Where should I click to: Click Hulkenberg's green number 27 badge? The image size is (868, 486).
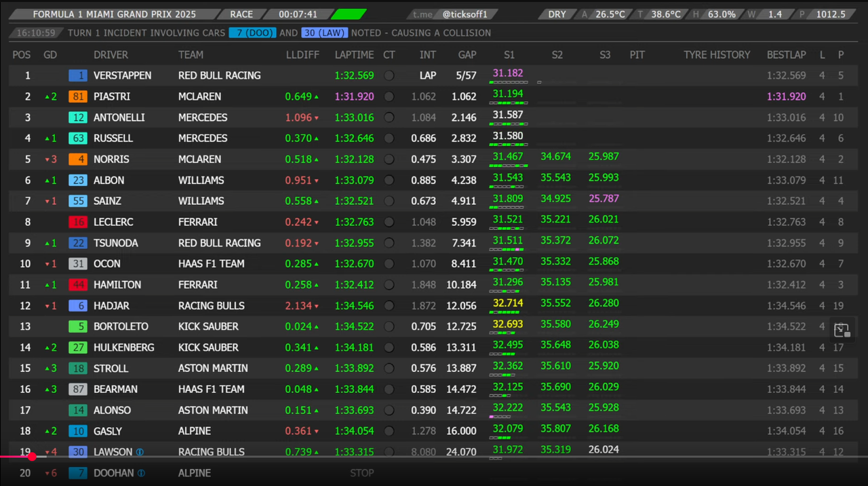click(x=78, y=348)
